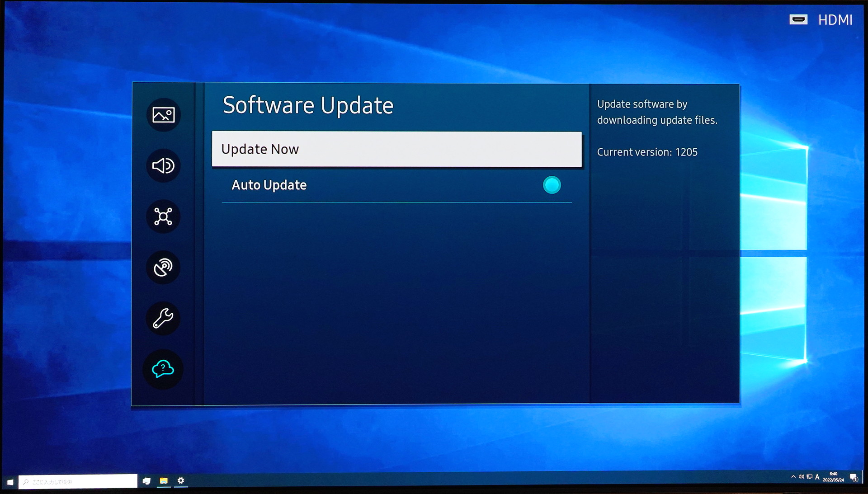
Task: Click the HDMI source label
Action: click(x=835, y=20)
